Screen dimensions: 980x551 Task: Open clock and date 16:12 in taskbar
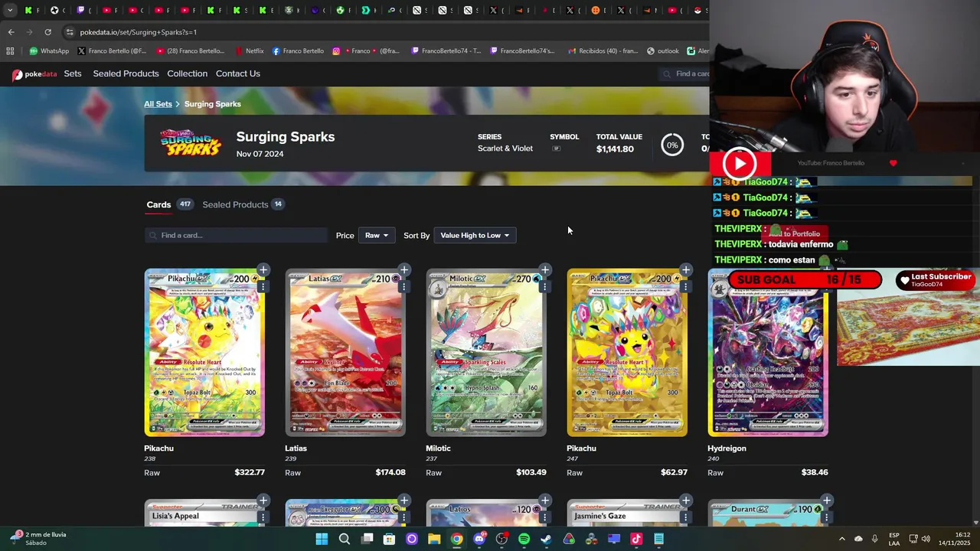pos(955,538)
